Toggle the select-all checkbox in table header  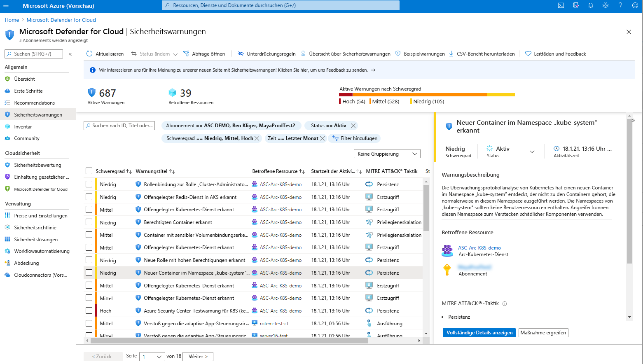(89, 171)
